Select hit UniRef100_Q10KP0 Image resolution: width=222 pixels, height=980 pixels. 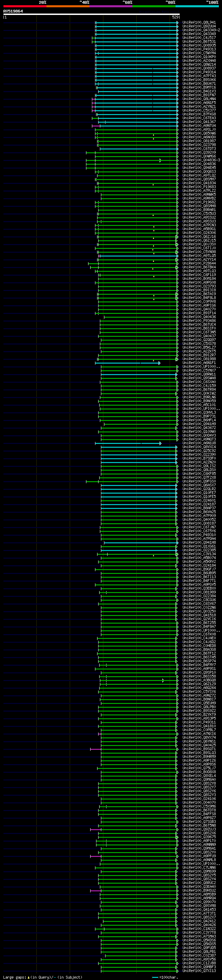click(x=199, y=57)
